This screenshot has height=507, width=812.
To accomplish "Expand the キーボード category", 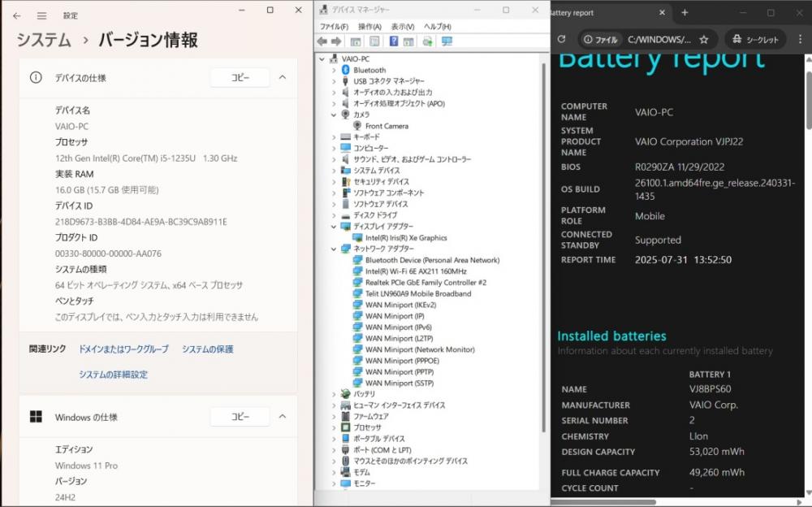I will tap(334, 136).
